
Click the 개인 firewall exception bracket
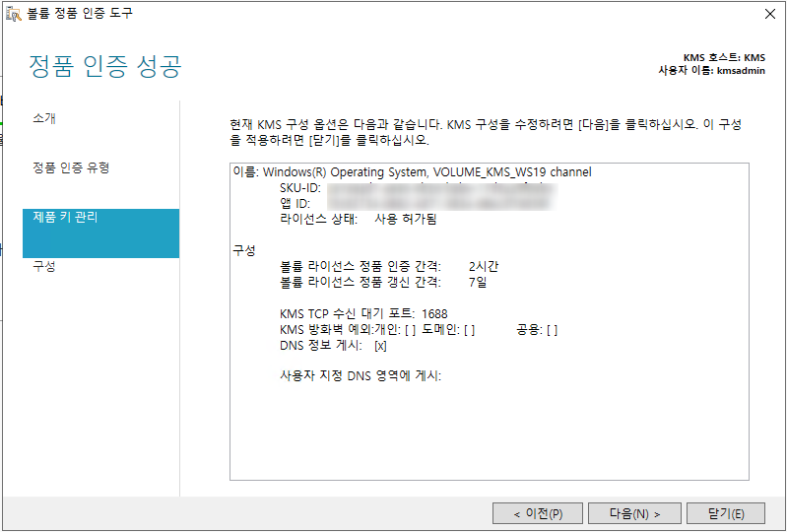(410, 330)
